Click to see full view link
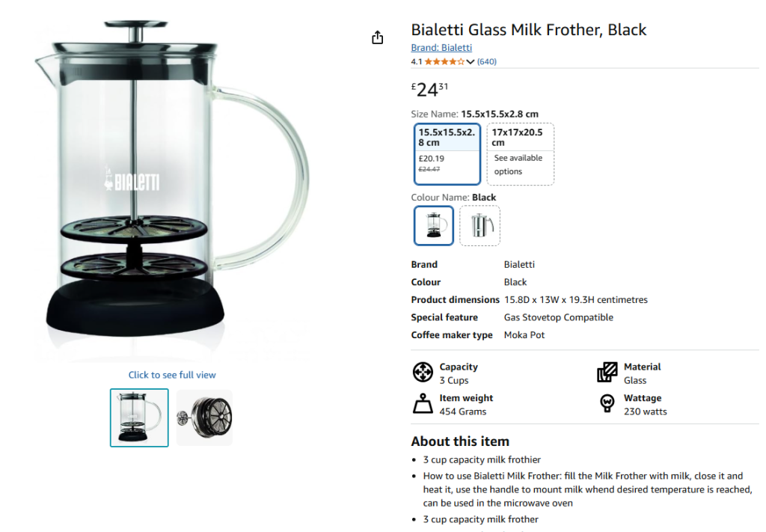766x532 pixels. click(172, 375)
